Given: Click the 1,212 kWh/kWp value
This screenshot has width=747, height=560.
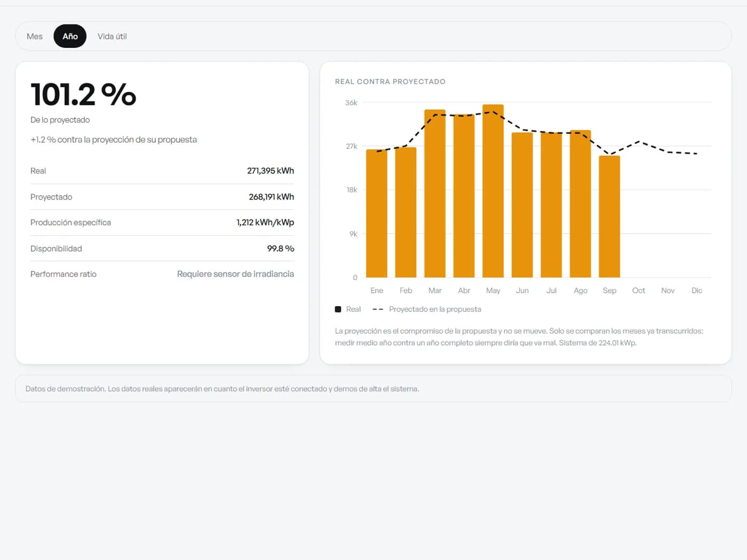Looking at the screenshot, I should click(x=265, y=222).
